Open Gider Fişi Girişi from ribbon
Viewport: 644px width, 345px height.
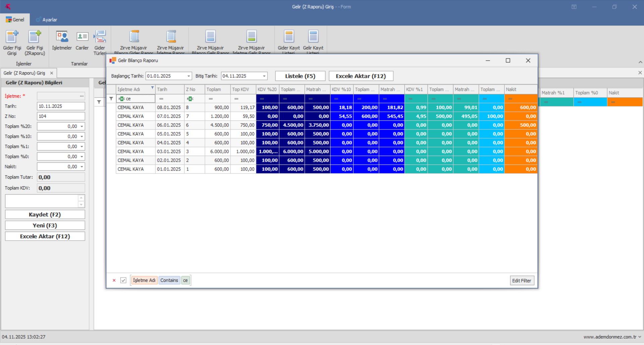click(12, 37)
